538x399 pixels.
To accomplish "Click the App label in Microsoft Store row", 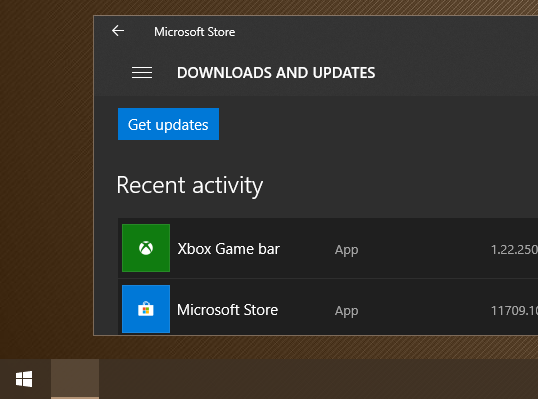I will pyautogui.click(x=347, y=311).
